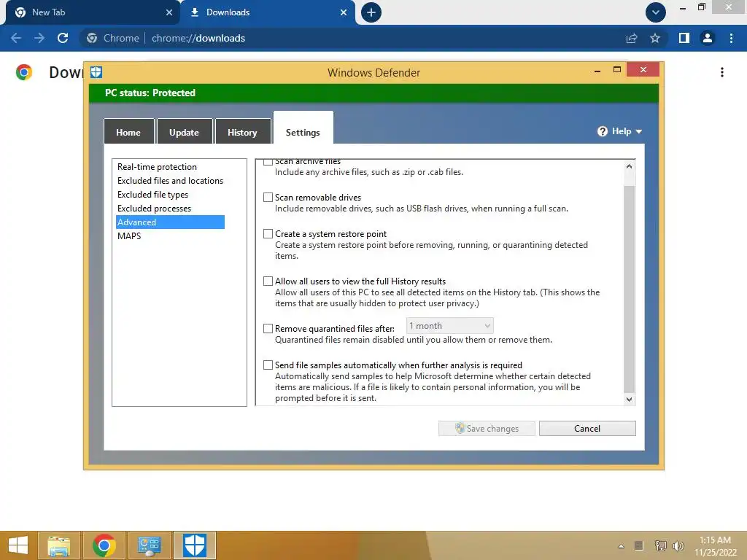Select Real-time protection setting
The height and width of the screenshot is (560, 747).
coord(158,167)
